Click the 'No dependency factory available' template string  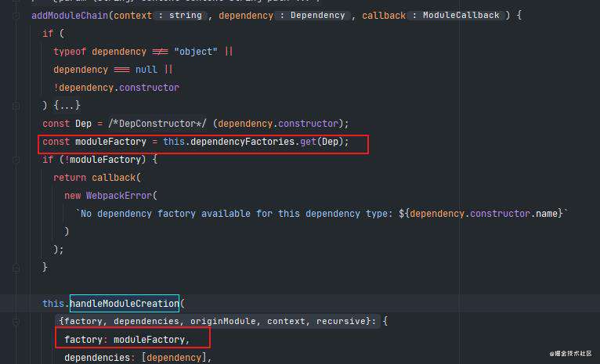tap(321, 214)
